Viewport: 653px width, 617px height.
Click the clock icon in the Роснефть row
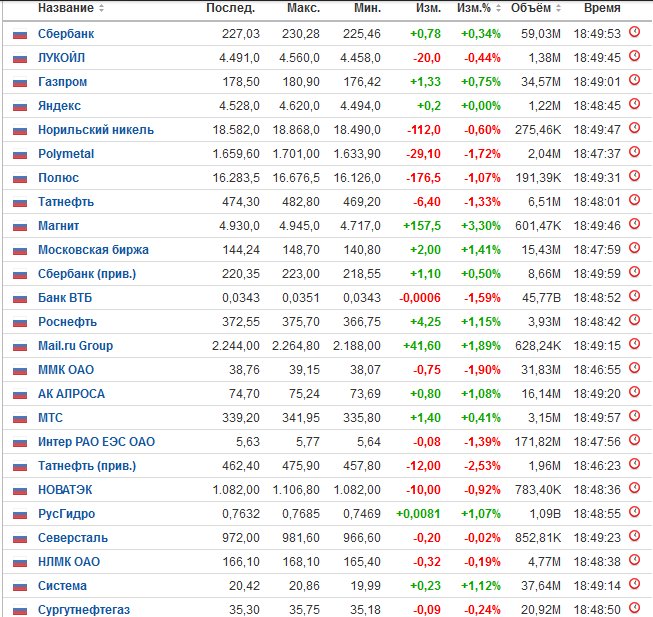click(634, 320)
